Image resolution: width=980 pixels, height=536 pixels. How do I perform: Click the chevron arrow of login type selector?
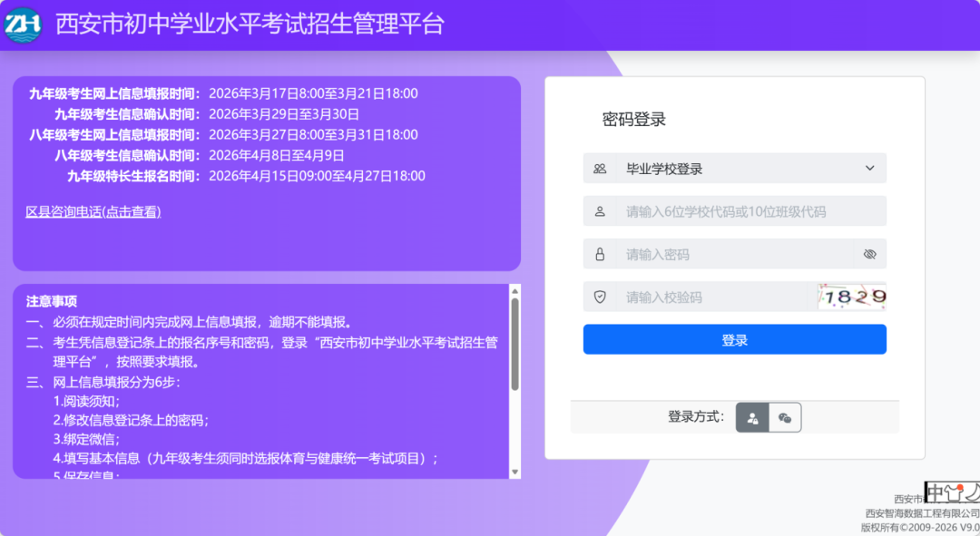coord(869,168)
